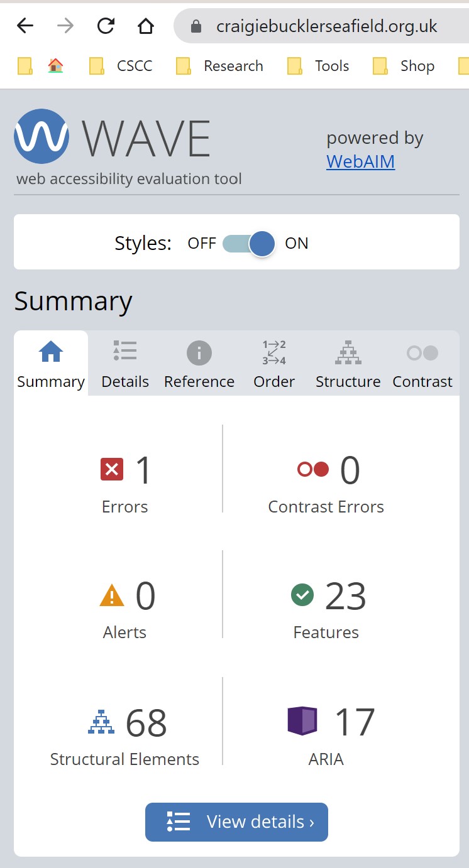Click the orange Alerts triangle icon
Screen dimensions: 469x868
[x=112, y=595]
